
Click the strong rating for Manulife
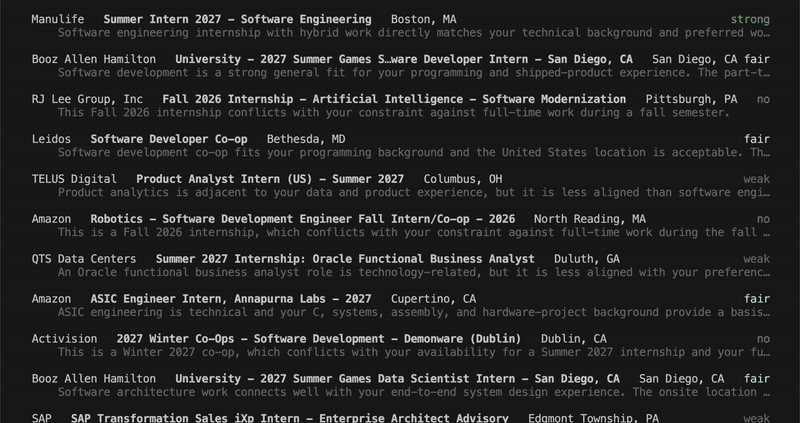750,19
